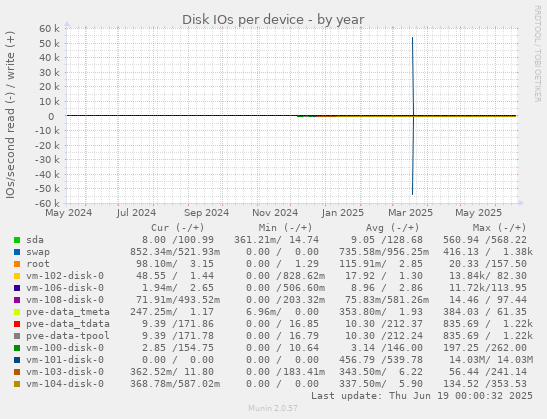Click the yellow vm-102-disk-0 legend swatch
Image resolution: width=547 pixels, height=419 pixels.
pos(17,276)
